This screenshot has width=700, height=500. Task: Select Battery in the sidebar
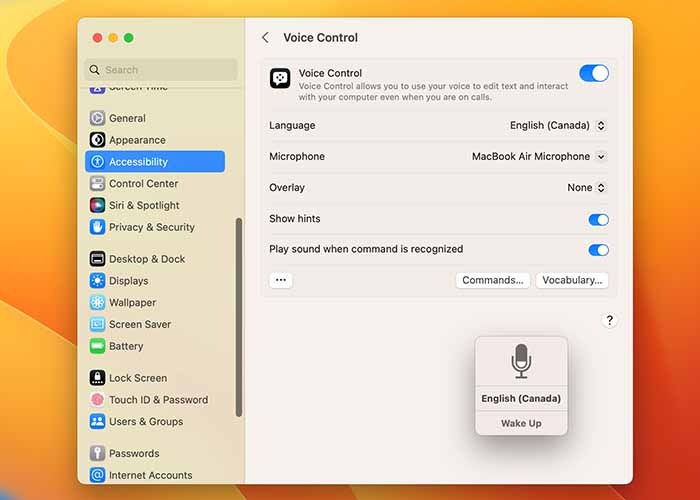pyautogui.click(x=154, y=346)
